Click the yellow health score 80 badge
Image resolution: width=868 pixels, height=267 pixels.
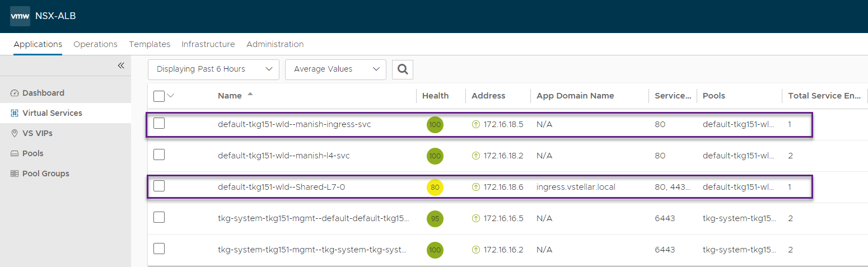click(435, 187)
